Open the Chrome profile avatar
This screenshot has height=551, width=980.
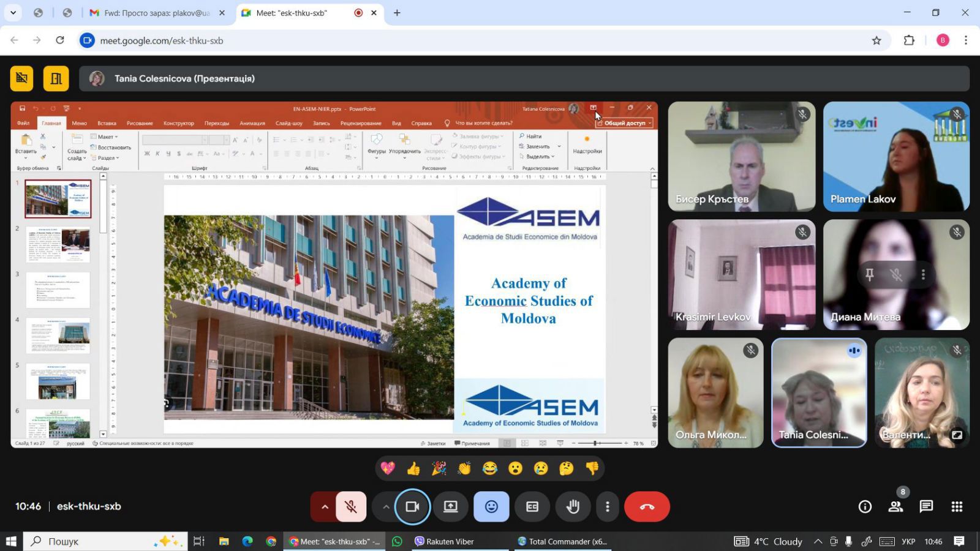pos(943,40)
